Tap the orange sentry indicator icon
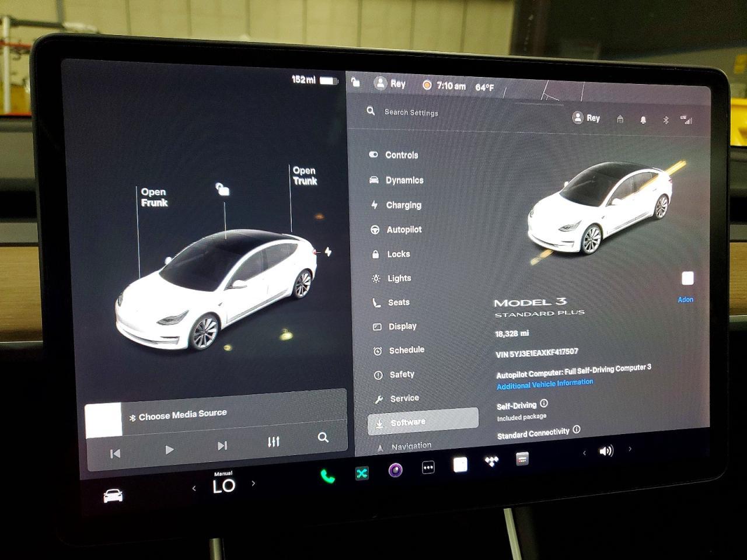 (x=427, y=85)
